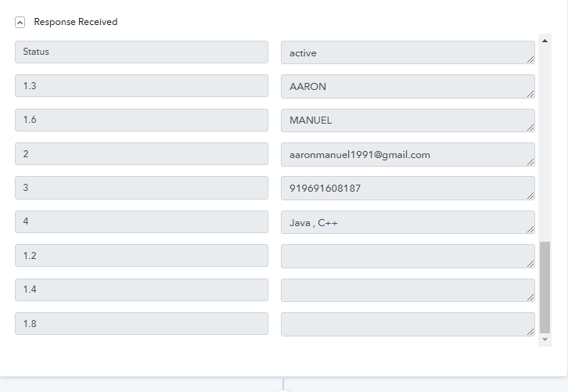Click the empty value field for 1.2
This screenshot has width=568, height=392.
pyautogui.click(x=407, y=256)
